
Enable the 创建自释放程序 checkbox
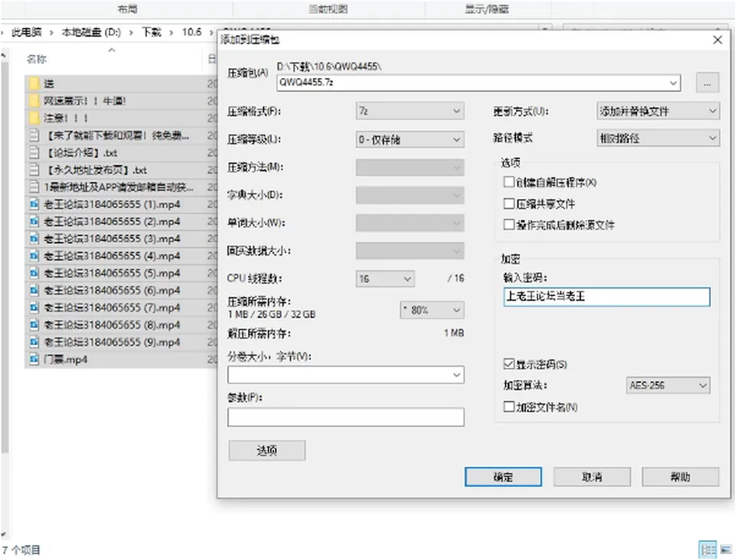point(509,182)
